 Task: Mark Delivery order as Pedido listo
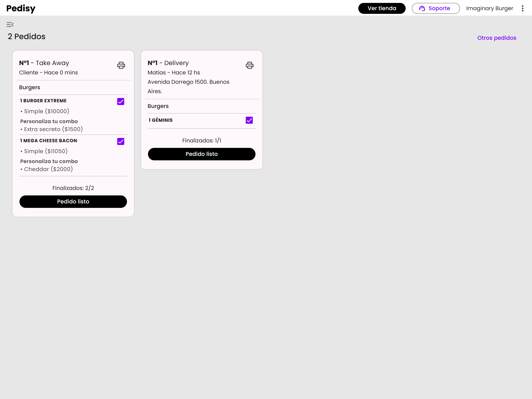[202, 154]
